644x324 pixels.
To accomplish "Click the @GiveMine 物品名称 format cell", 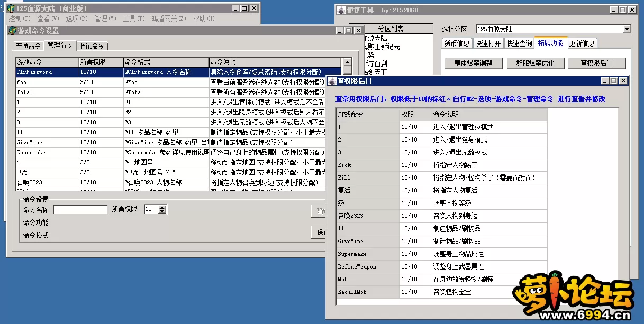I will (166, 142).
